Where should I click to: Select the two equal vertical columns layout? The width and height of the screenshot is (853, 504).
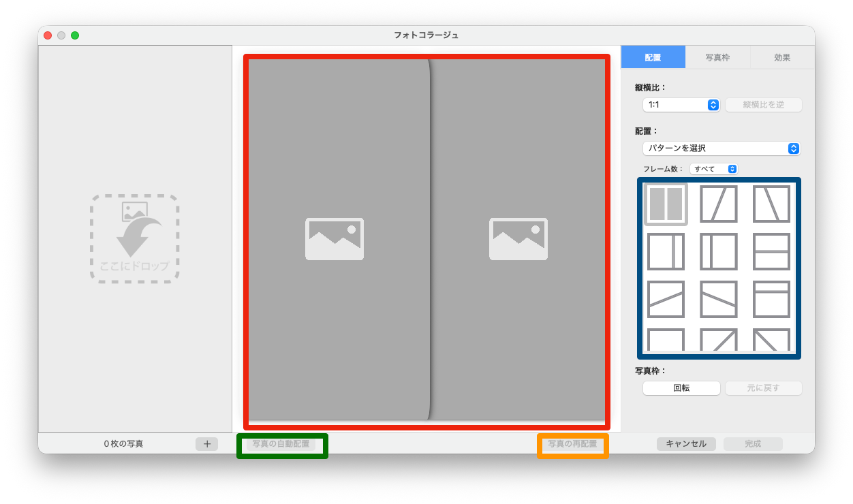(x=666, y=204)
